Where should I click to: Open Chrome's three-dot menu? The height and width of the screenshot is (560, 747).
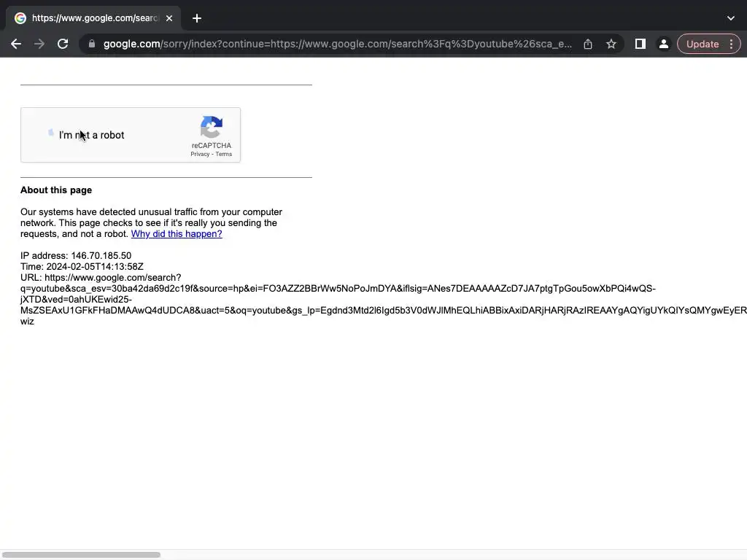pos(731,44)
